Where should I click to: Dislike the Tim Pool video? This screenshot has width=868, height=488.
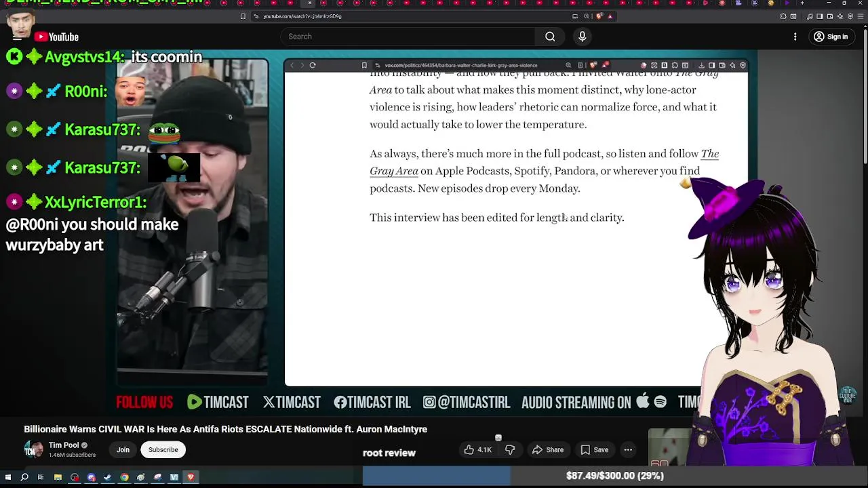point(510,449)
